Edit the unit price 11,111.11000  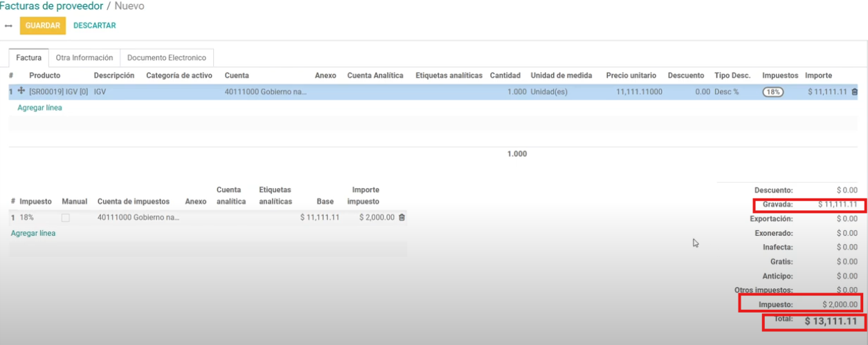[x=639, y=91]
